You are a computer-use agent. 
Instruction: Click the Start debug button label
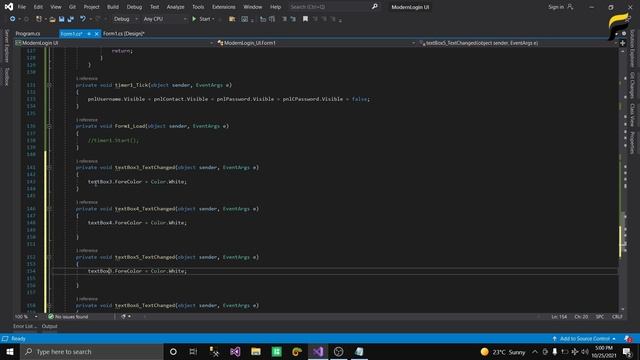point(204,19)
